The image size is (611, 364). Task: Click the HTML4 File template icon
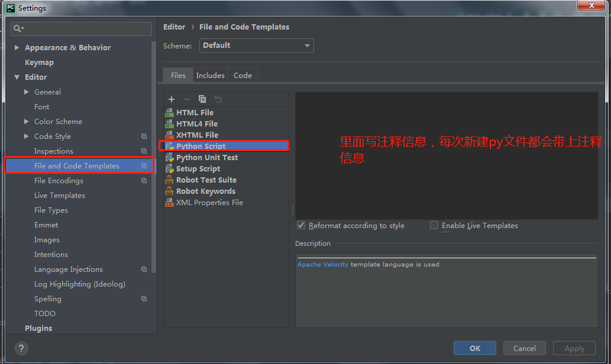(x=169, y=124)
